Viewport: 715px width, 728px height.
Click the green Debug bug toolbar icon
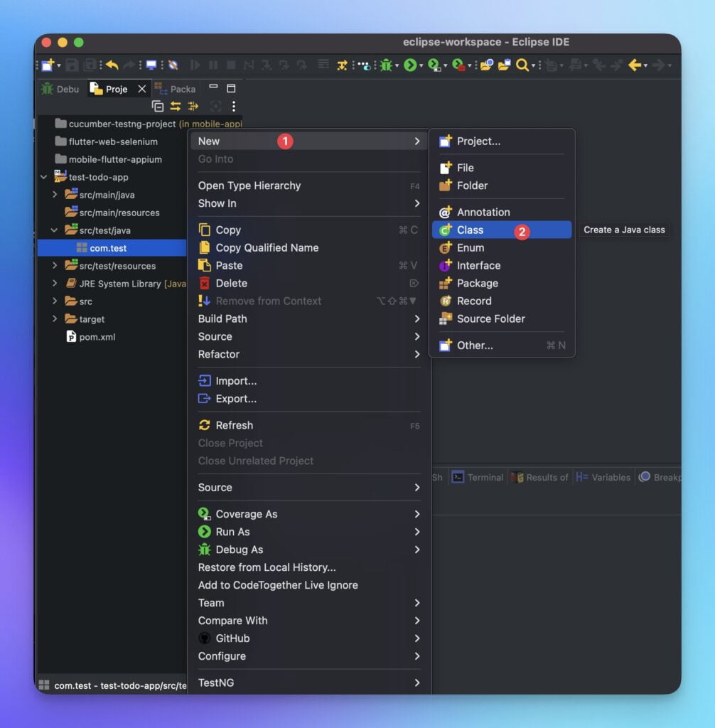pyautogui.click(x=386, y=65)
